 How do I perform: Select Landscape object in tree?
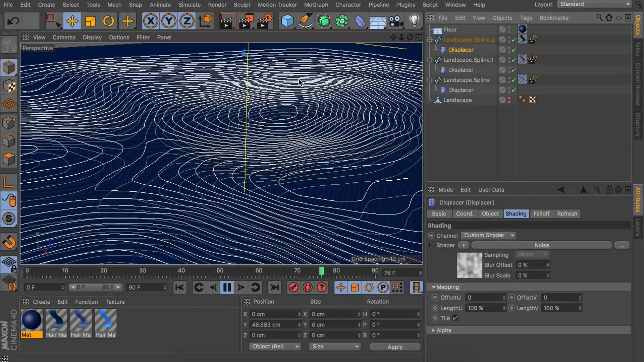pos(457,100)
